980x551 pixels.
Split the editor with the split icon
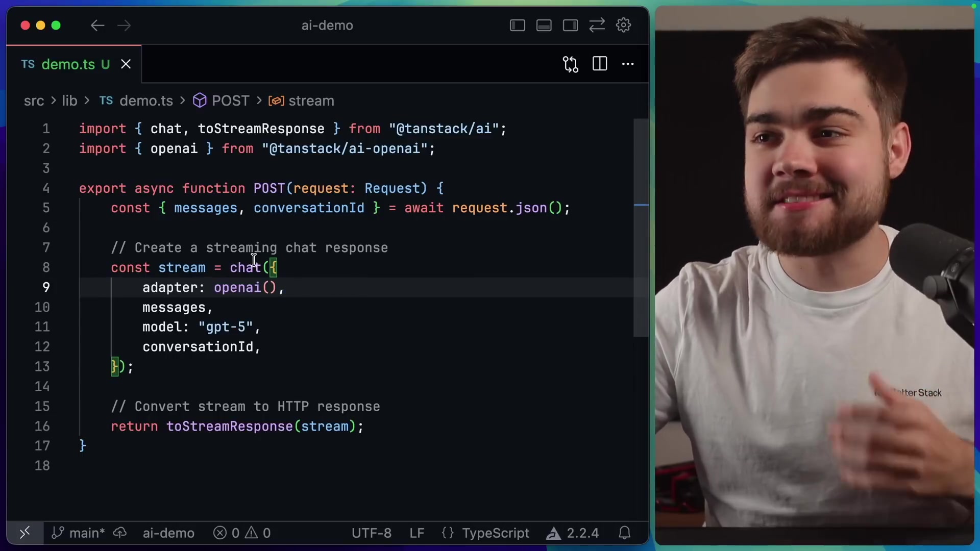point(599,64)
